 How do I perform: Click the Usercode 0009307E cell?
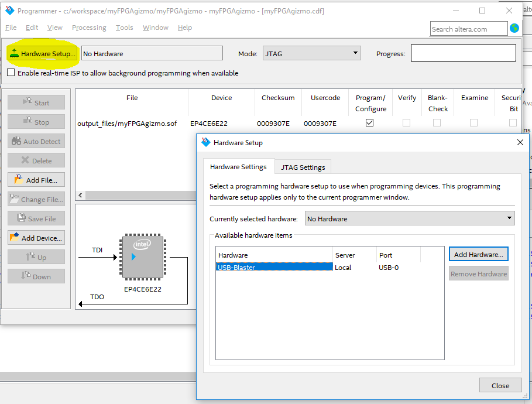pyautogui.click(x=320, y=123)
